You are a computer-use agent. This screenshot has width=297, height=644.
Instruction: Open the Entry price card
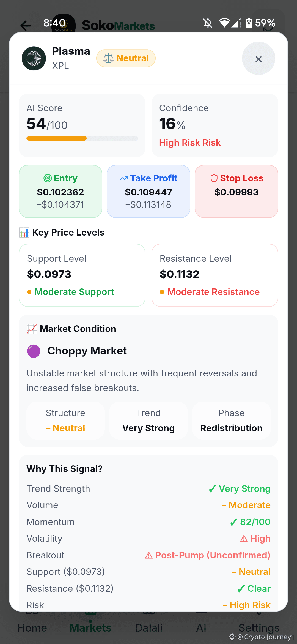point(61,191)
